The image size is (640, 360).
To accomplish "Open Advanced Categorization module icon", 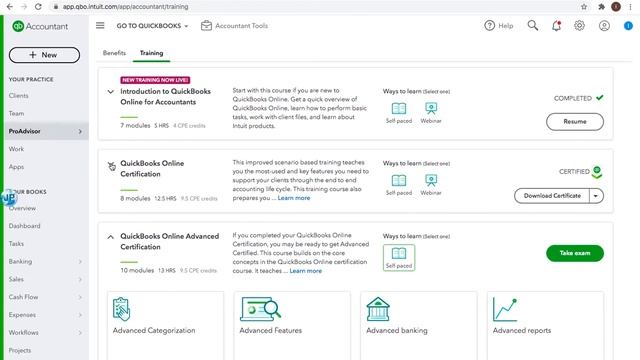I will 121,309.
